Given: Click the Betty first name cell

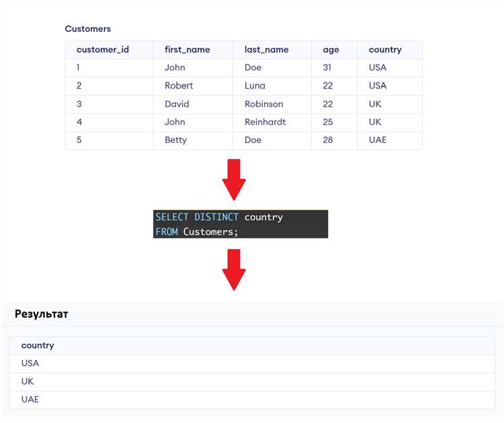Looking at the screenshot, I should pyautogui.click(x=175, y=140).
